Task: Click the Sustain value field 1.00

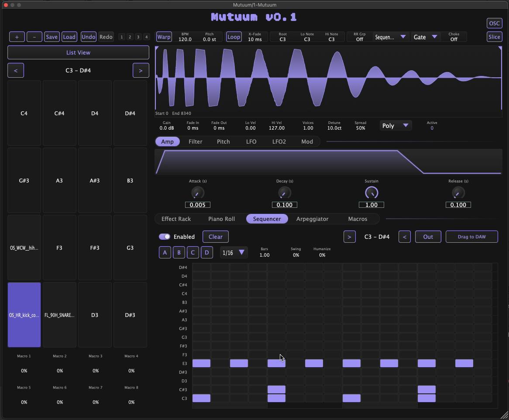Action: point(371,205)
